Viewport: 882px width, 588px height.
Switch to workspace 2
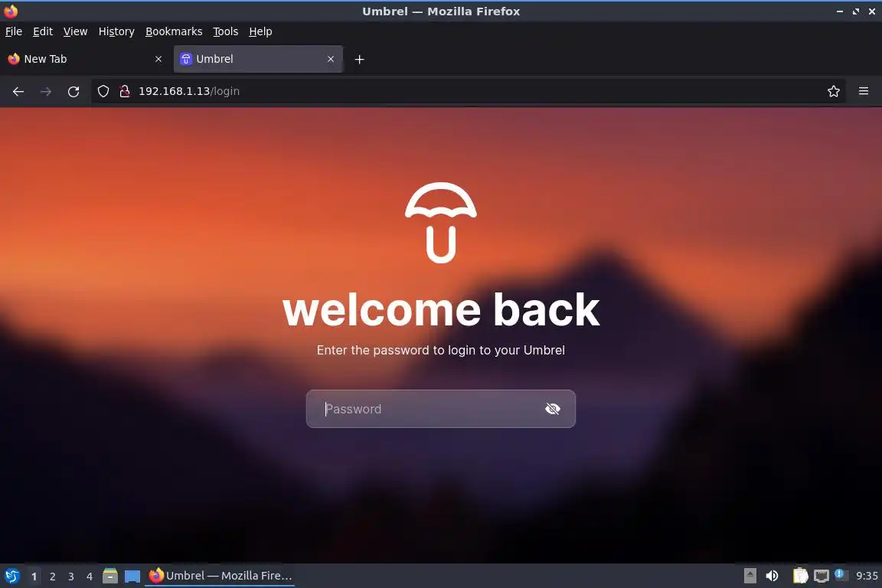[52, 577]
